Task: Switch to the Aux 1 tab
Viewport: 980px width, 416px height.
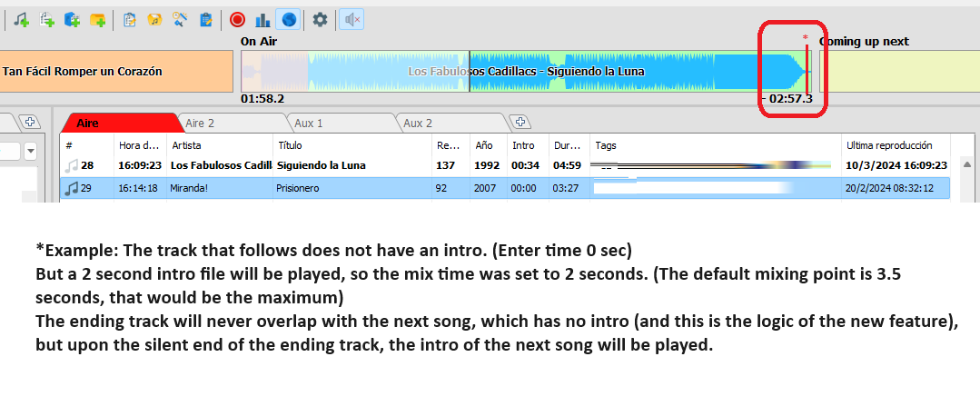Action: (308, 123)
